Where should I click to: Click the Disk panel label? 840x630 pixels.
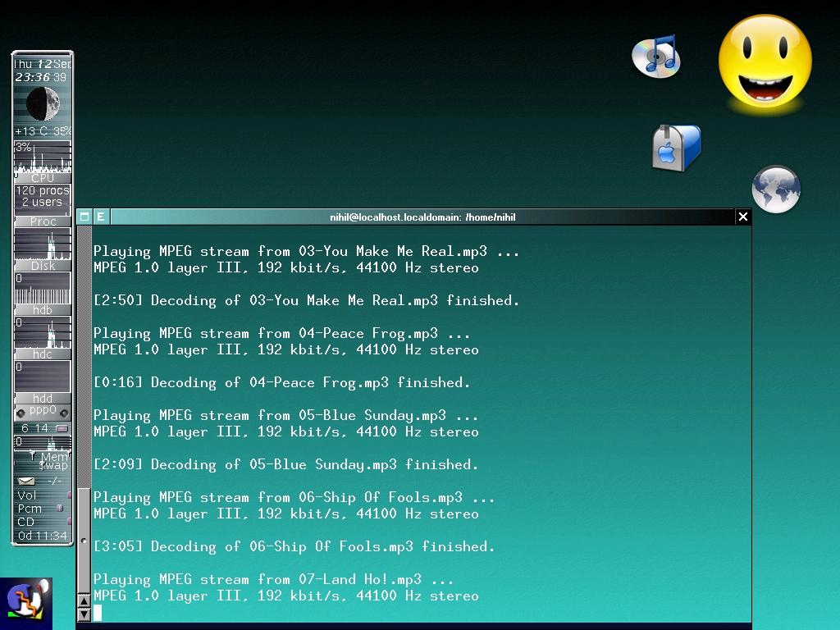point(43,266)
